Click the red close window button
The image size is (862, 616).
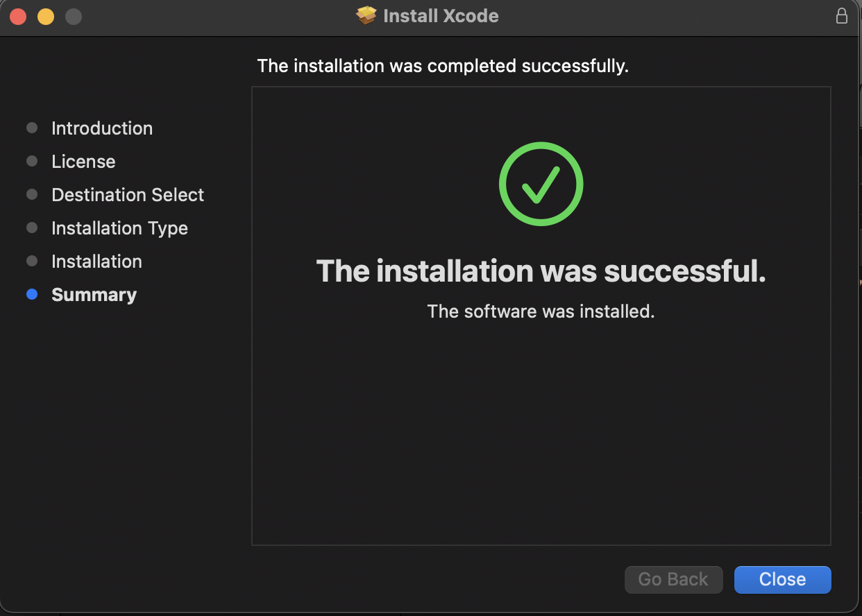(18, 17)
